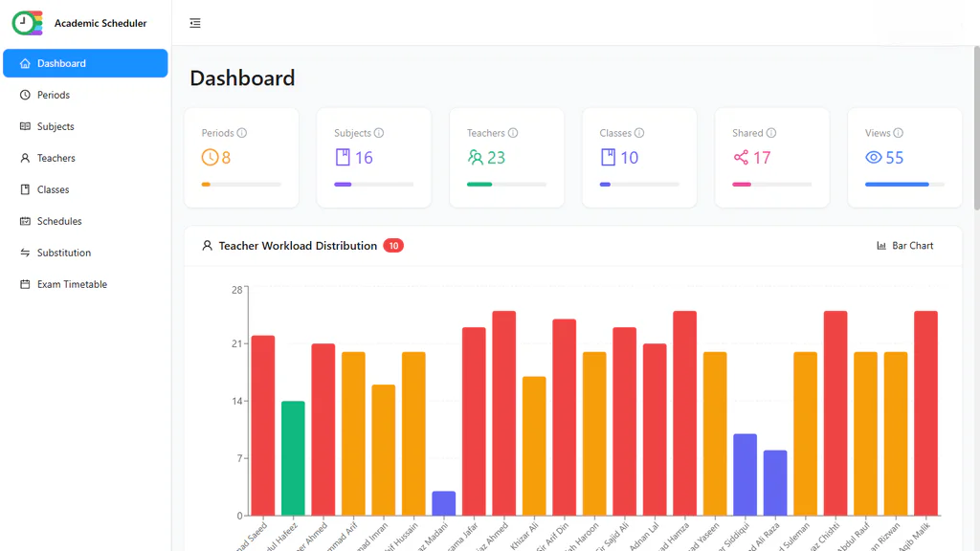Open Schedules from the sidebar menu
Screen dimensions: 980x551
point(59,221)
